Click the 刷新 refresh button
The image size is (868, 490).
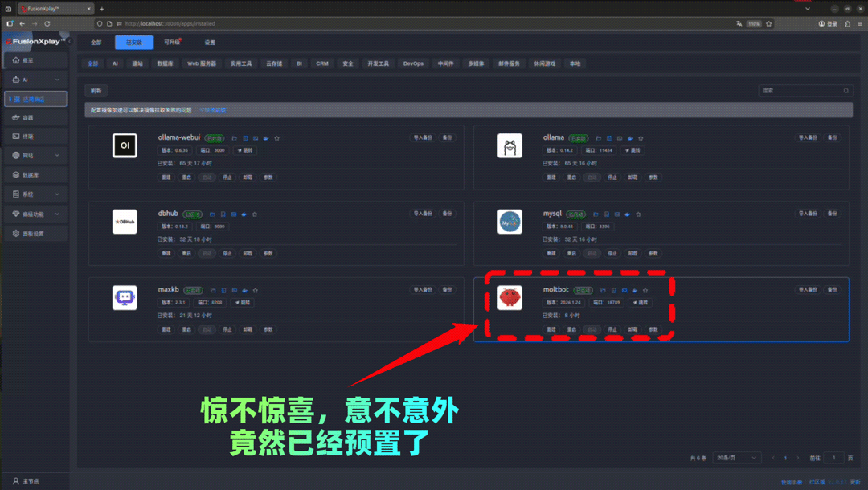(x=96, y=90)
